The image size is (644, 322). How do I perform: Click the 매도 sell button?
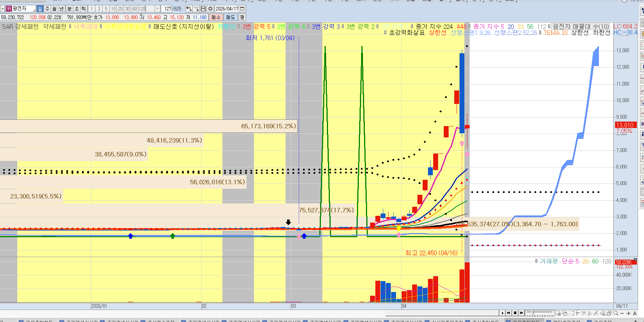230,17
